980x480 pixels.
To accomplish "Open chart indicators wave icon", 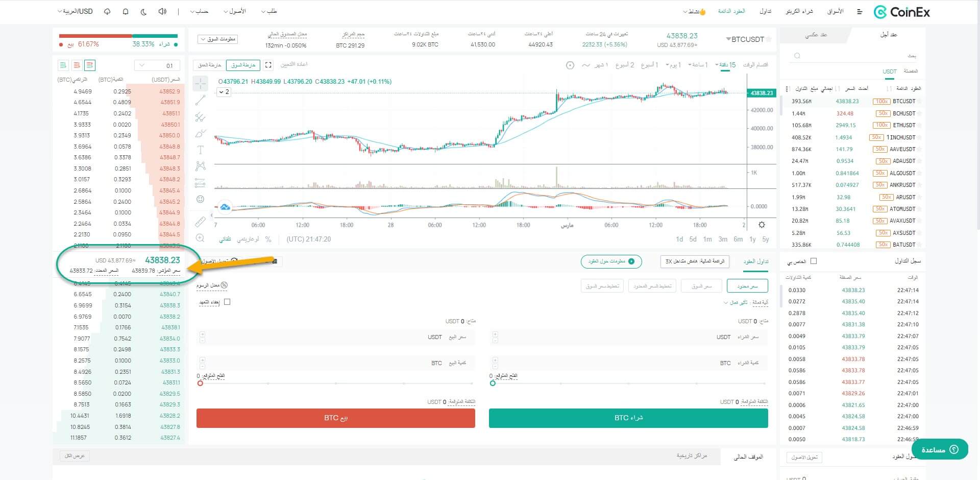I will click(x=585, y=65).
